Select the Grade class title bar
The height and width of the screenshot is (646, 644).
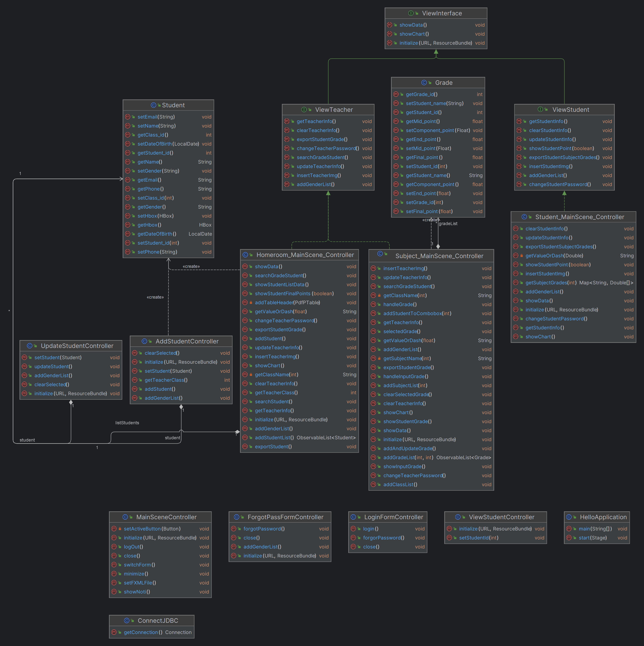[438, 83]
